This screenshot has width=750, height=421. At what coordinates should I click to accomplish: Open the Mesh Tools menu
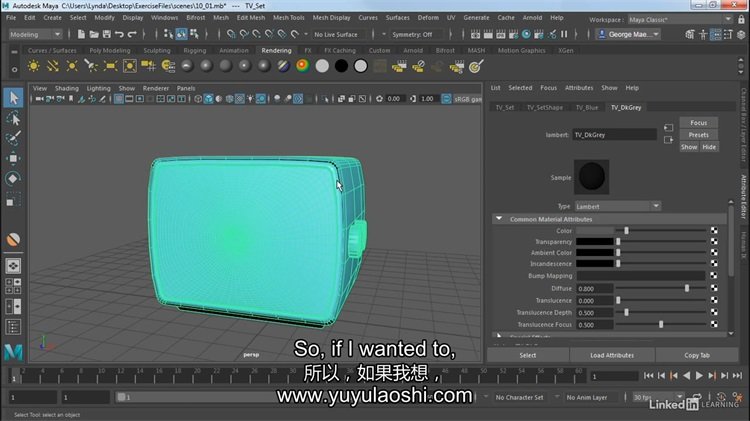coord(289,18)
